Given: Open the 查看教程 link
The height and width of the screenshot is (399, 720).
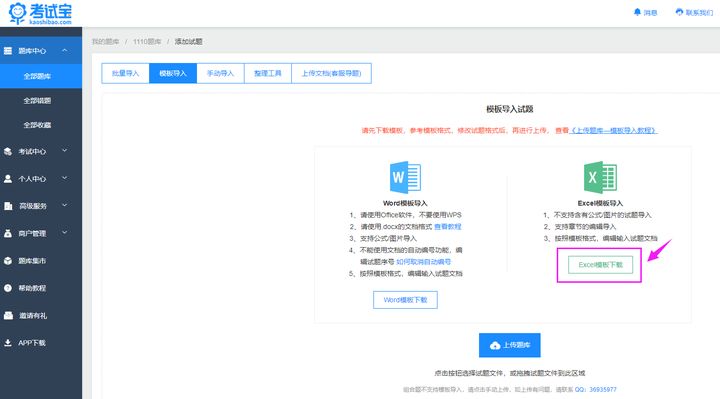Looking at the screenshot, I should click(x=448, y=227).
